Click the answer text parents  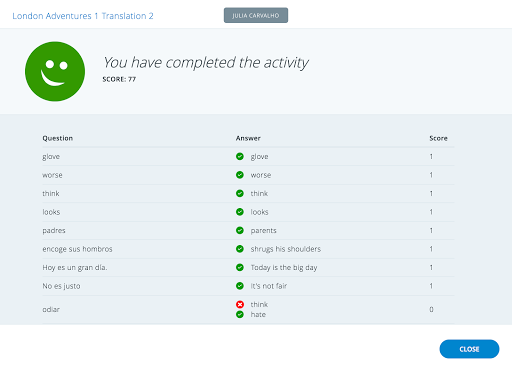[263, 231]
